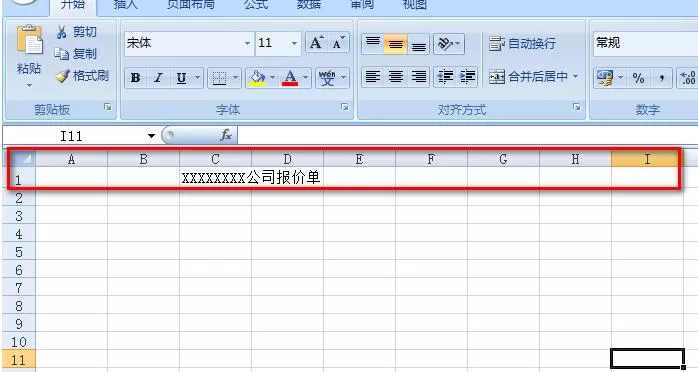Toggle underline formatting
Viewport: 698px width, 372px height.
click(181, 78)
